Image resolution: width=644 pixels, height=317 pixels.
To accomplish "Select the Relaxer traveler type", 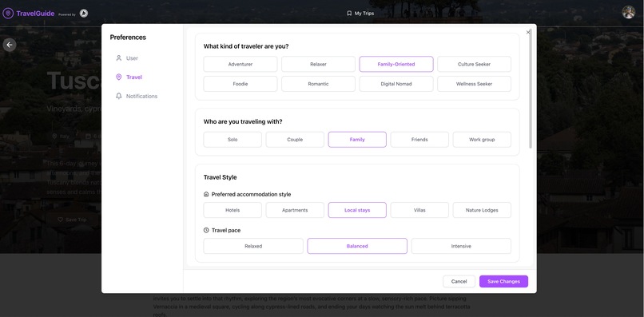I will [x=318, y=64].
